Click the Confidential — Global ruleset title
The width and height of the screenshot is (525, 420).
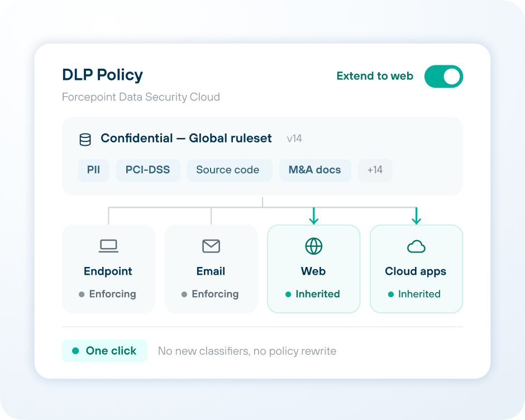coord(186,138)
